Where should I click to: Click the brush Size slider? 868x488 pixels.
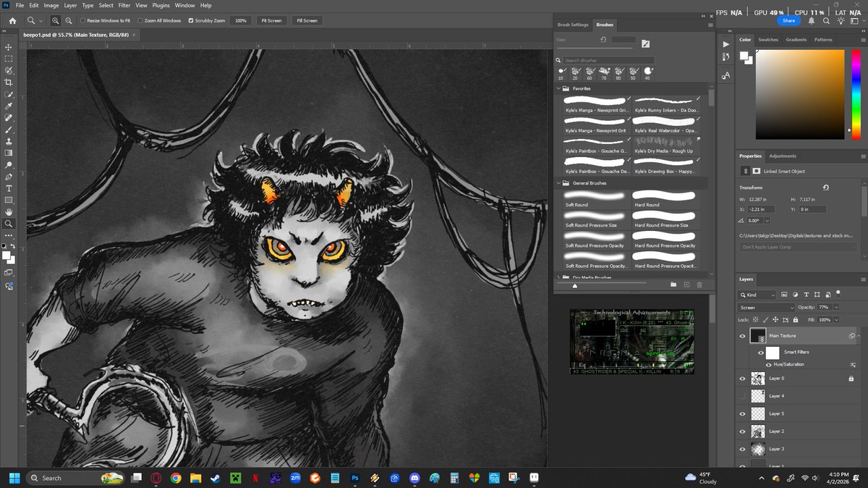coord(595,49)
